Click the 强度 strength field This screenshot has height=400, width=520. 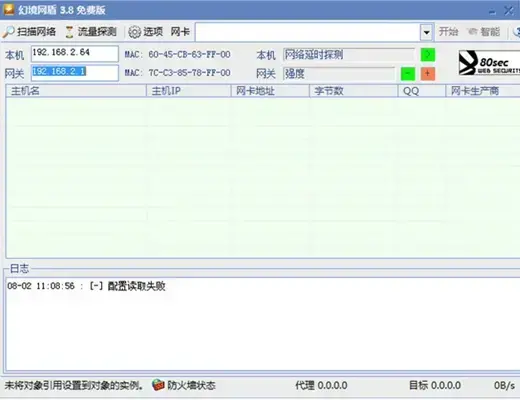click(x=339, y=74)
